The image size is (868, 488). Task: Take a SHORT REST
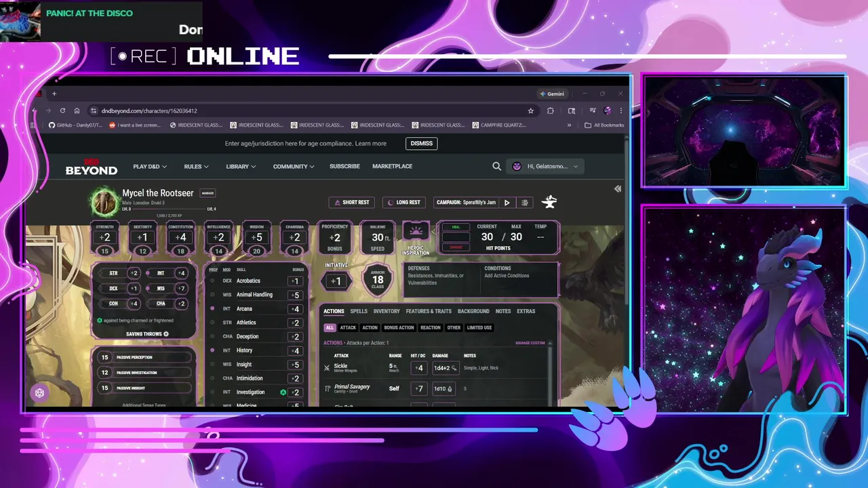pyautogui.click(x=352, y=202)
